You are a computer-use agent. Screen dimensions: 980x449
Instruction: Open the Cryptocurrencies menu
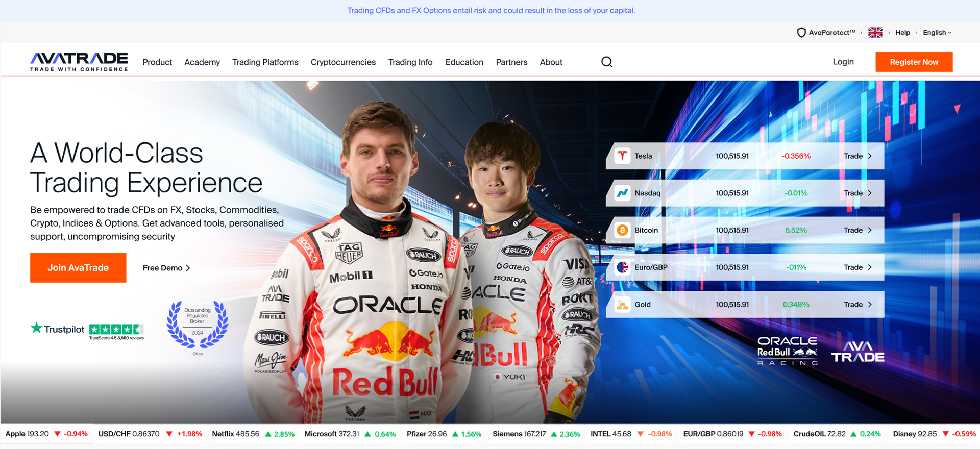(343, 62)
